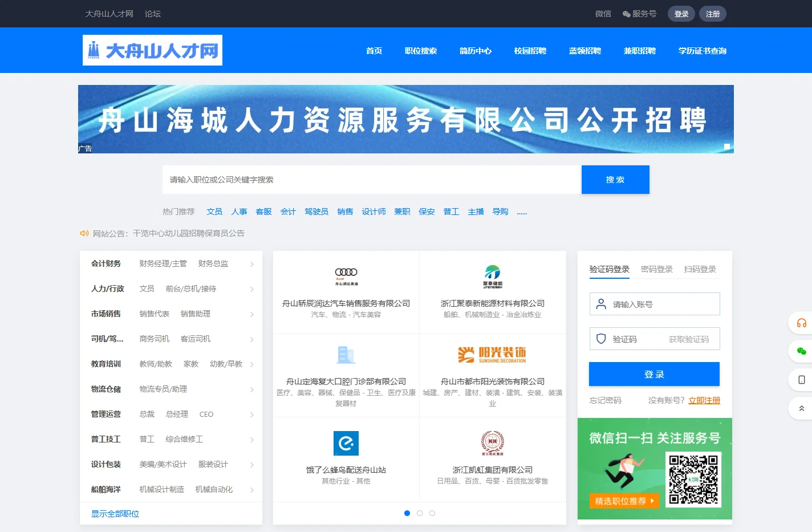This screenshot has width=812, height=532.
Task: Click the 聚泰储能 company logo
Action: (493, 277)
